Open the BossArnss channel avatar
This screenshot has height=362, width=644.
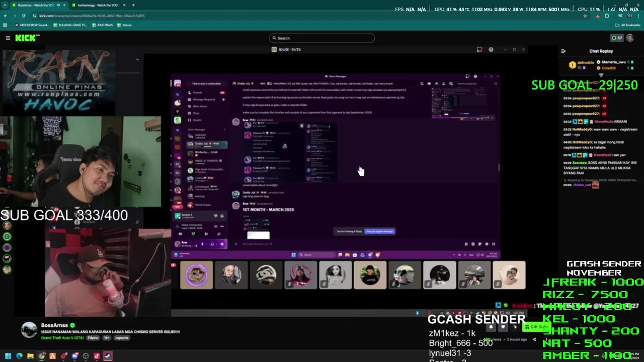pos(29,329)
